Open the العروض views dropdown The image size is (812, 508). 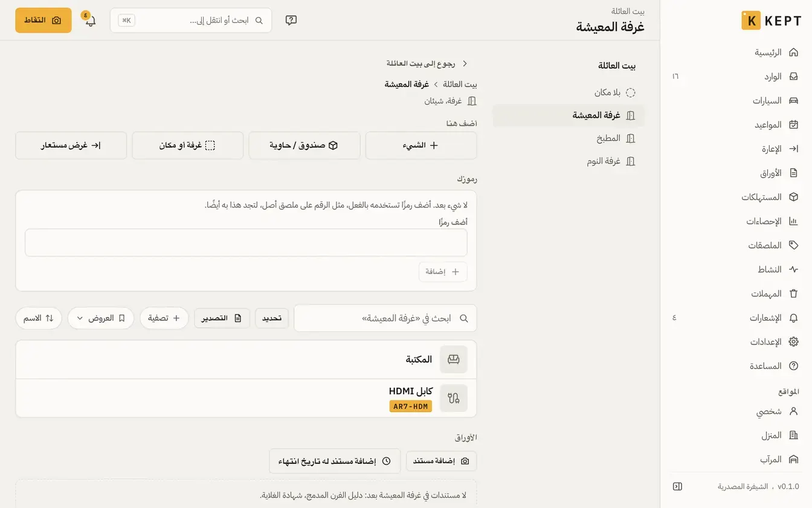pyautogui.click(x=101, y=318)
